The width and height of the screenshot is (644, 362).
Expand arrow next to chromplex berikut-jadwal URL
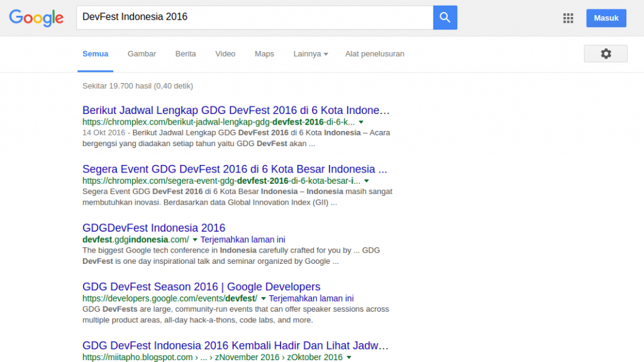tap(361, 122)
